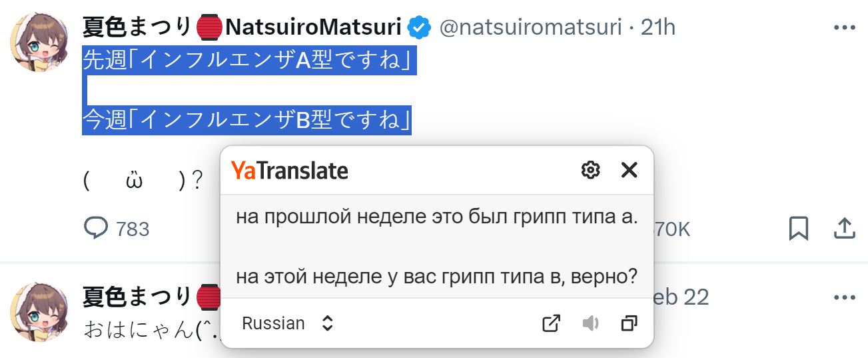868x358 pixels.
Task: Open YaTranslate settings gear
Action: [x=590, y=170]
